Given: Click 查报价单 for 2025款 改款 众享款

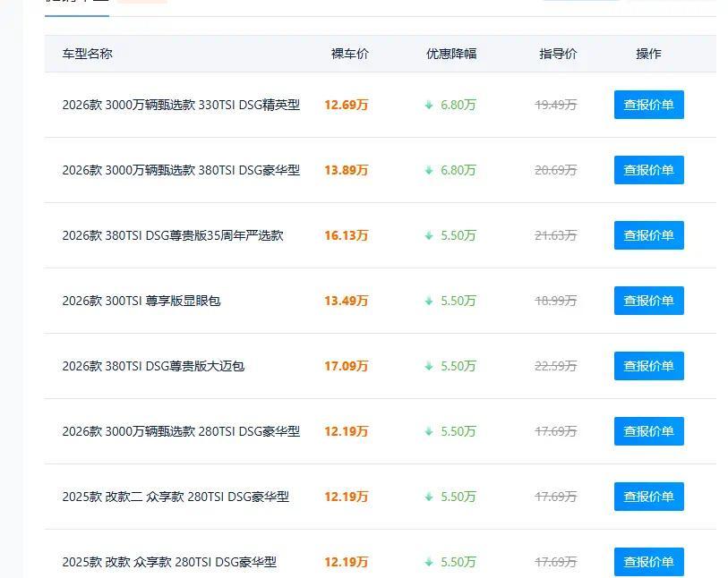Looking at the screenshot, I should [x=648, y=562].
